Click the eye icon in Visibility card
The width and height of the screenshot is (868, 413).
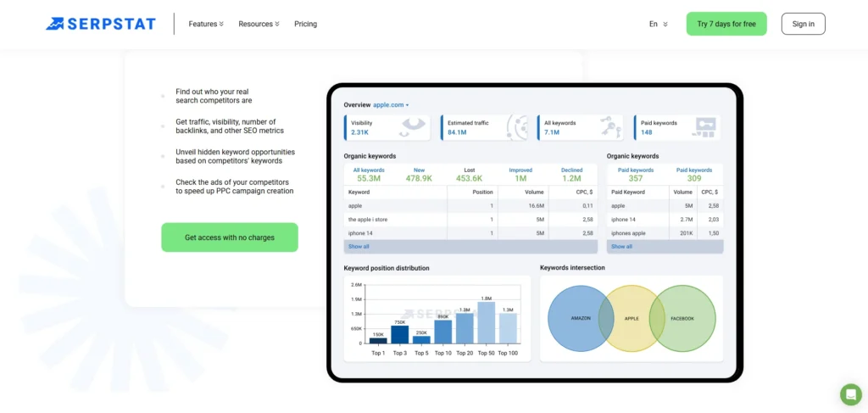(x=413, y=127)
